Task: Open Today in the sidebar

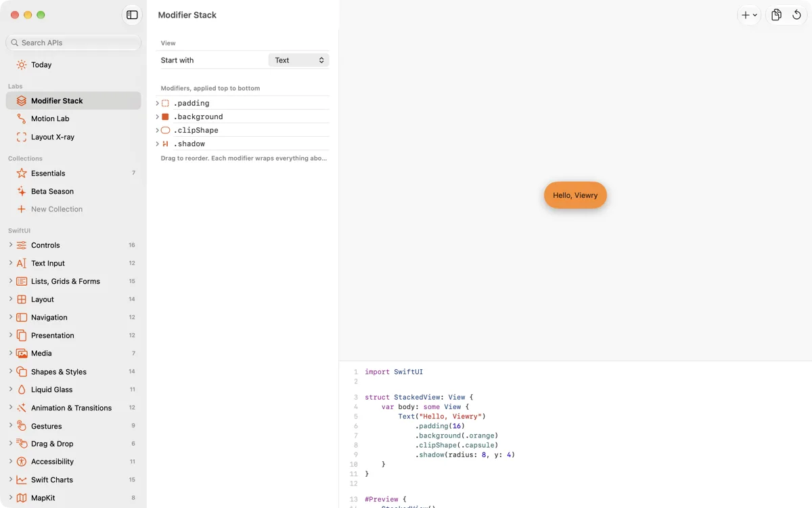Action: 74,65
